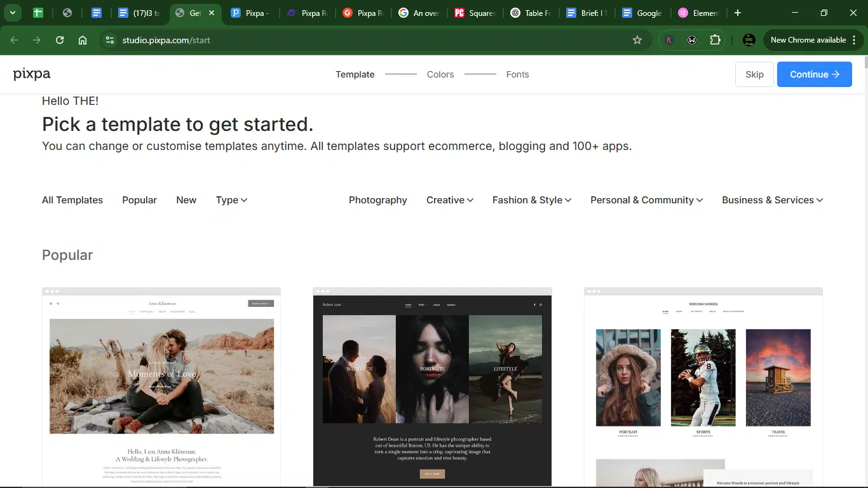868x488 pixels.
Task: Close the current Get started tab
Action: 212,13
